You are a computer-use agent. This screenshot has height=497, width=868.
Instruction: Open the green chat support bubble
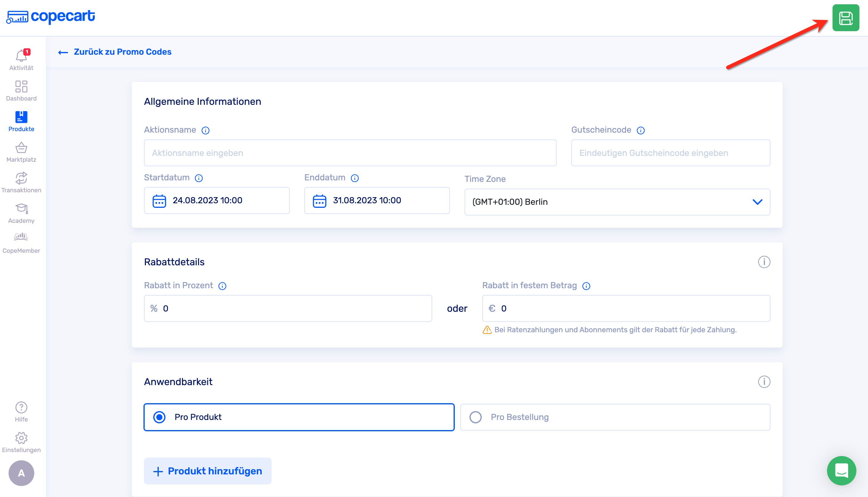(x=841, y=470)
